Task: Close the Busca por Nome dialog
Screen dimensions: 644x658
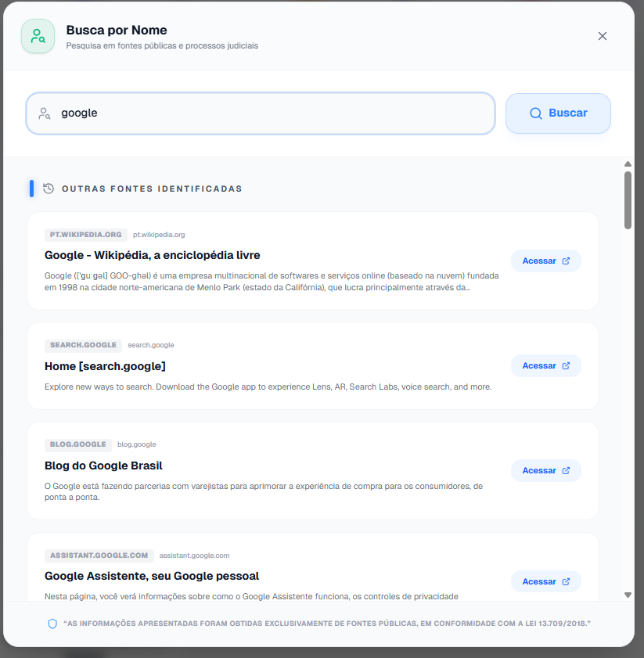Action: [x=603, y=36]
